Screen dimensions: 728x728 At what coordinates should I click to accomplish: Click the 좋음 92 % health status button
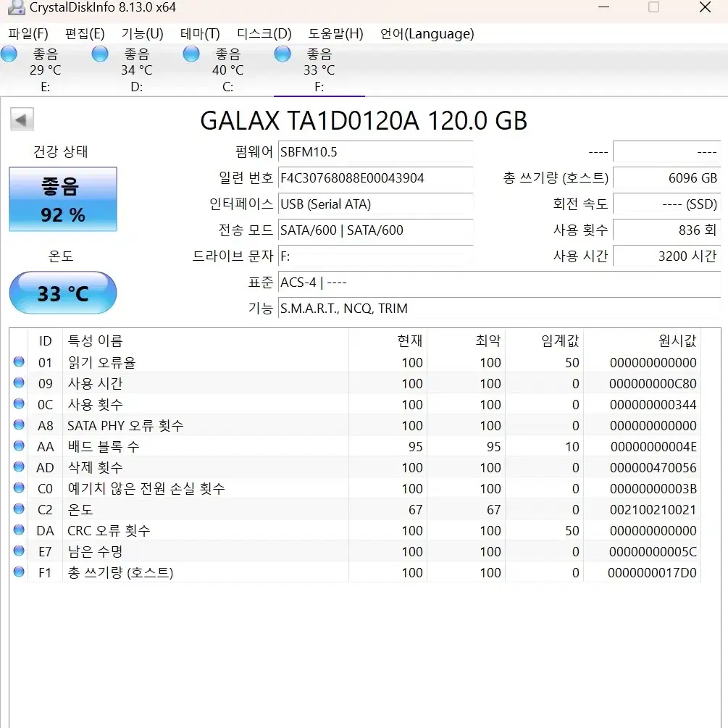[x=63, y=199]
